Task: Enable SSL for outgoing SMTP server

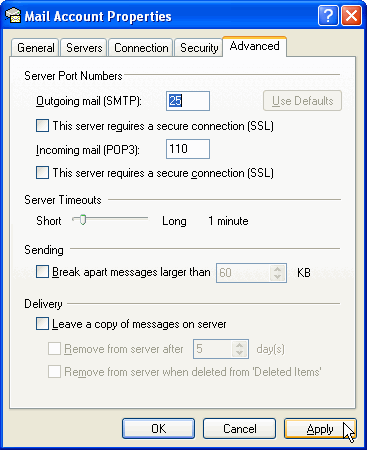Action: (x=42, y=126)
